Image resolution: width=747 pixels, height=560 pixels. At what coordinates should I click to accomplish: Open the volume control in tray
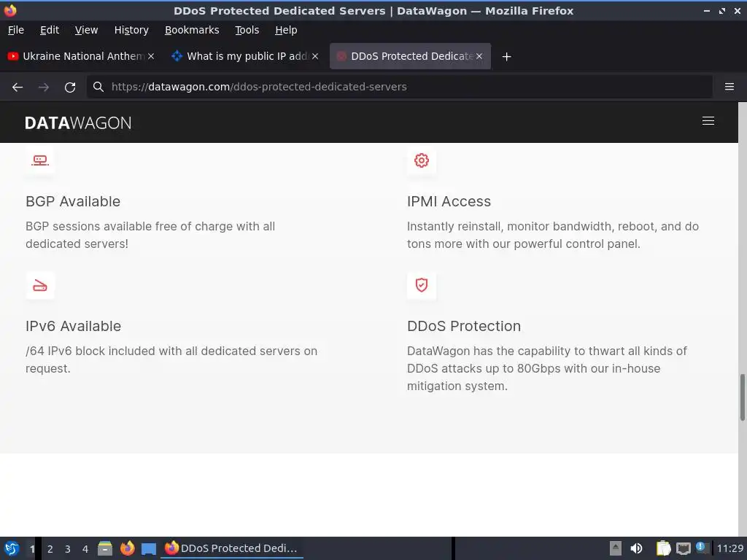pos(636,548)
